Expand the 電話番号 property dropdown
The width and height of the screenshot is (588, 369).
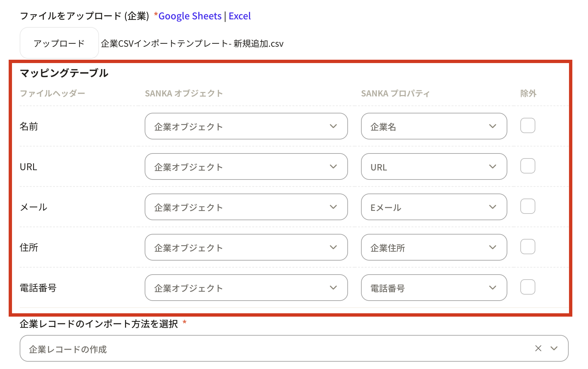434,288
